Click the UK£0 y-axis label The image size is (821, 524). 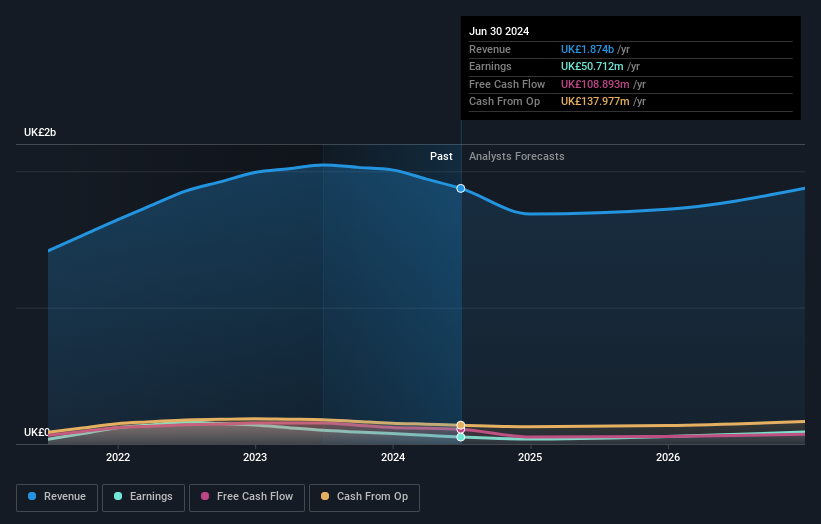click(37, 432)
